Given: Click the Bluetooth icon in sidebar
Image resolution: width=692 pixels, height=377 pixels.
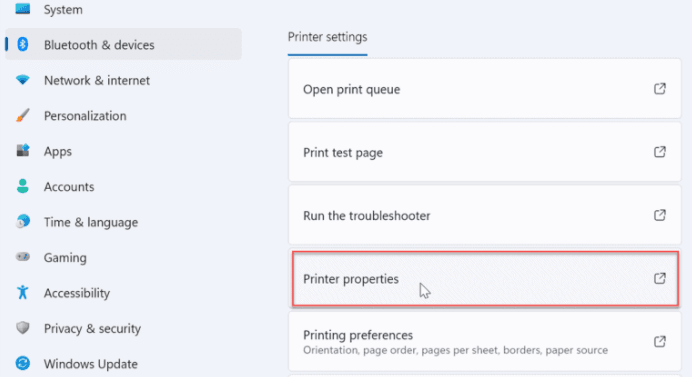Looking at the screenshot, I should tap(23, 44).
